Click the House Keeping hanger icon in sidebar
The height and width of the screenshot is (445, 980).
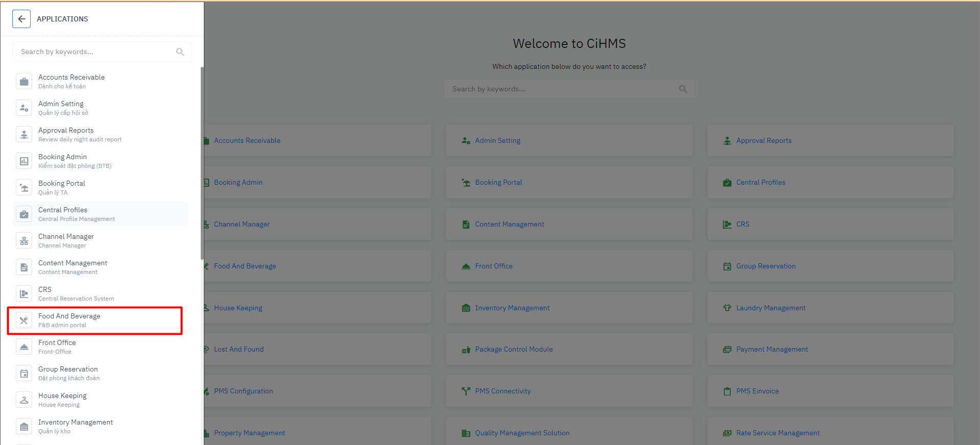point(24,400)
